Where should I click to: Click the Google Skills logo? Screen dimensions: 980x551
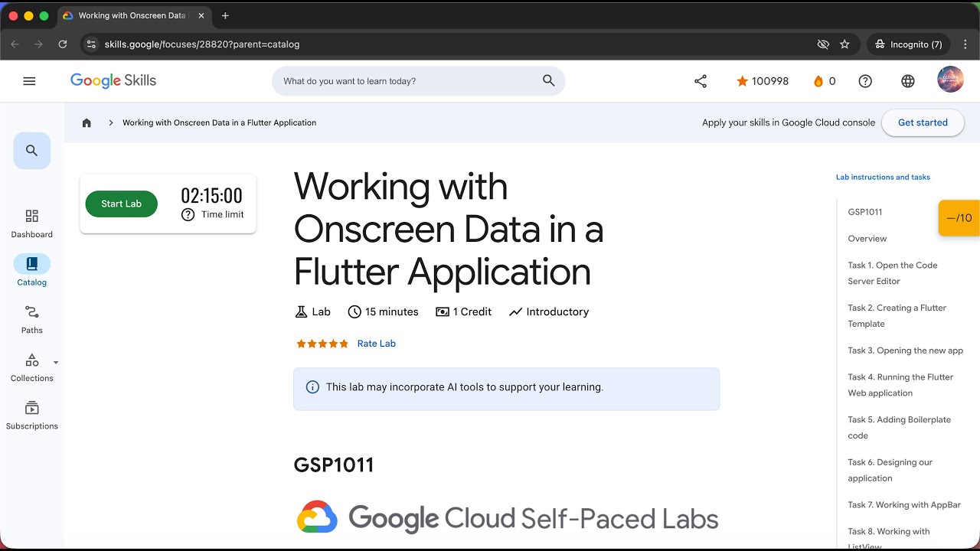[x=113, y=81]
